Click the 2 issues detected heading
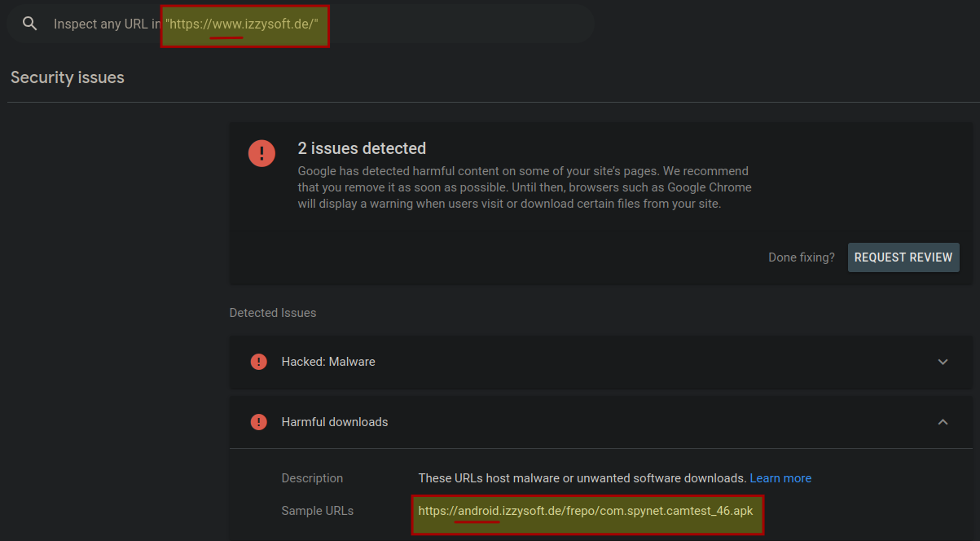This screenshot has height=541, width=980. pyautogui.click(x=362, y=148)
